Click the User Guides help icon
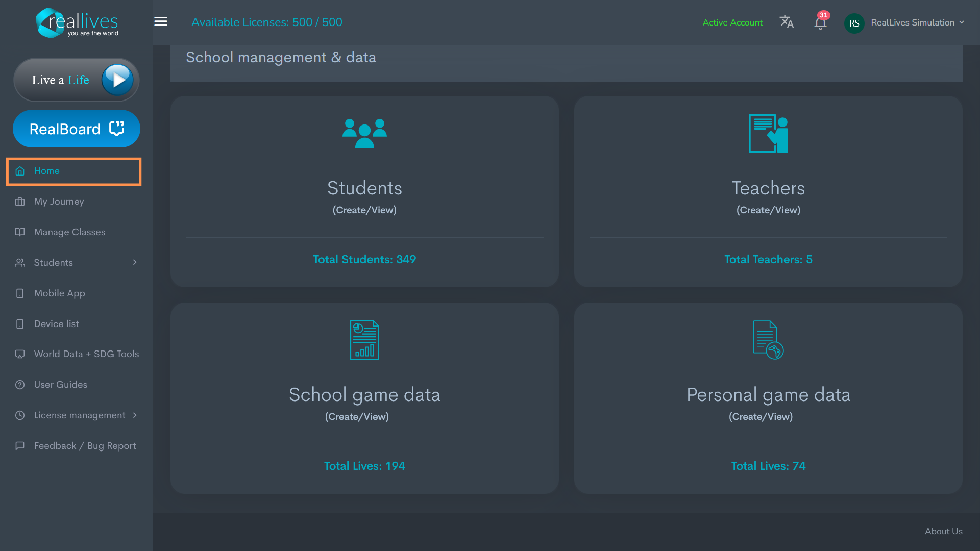Viewport: 980px width, 551px height. pyautogui.click(x=20, y=385)
